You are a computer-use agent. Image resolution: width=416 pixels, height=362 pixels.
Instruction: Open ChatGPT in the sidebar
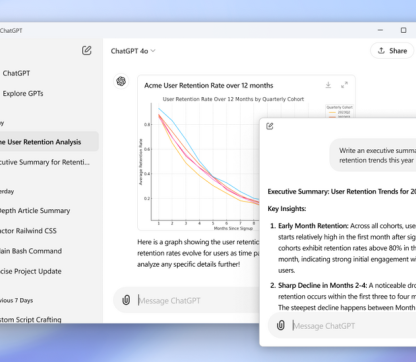[16, 73]
